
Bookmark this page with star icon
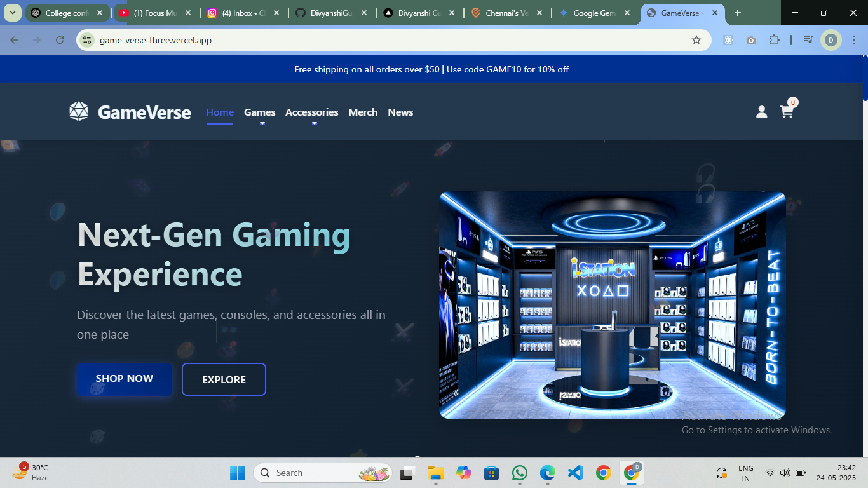tap(696, 40)
